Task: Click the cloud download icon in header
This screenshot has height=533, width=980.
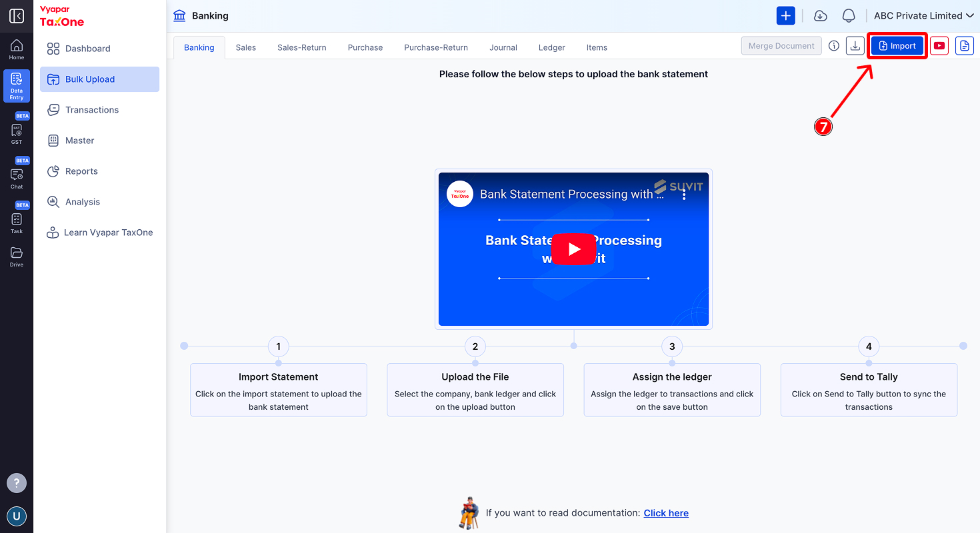Action: pyautogui.click(x=821, y=16)
